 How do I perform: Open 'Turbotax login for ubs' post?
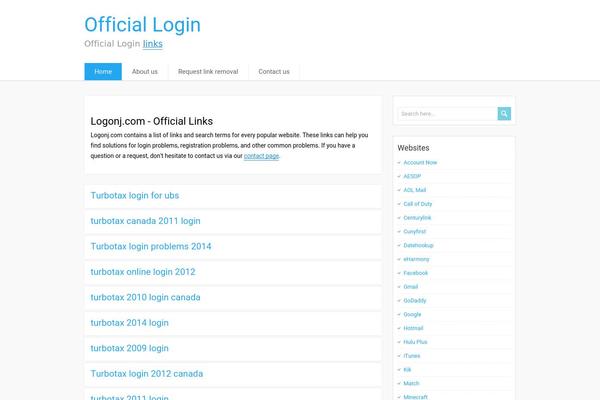[x=135, y=196]
